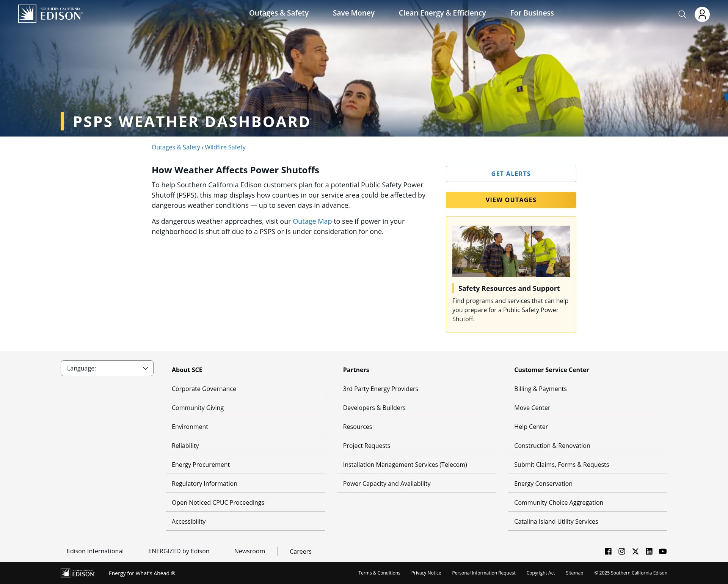Open the LinkedIn social icon
The width and height of the screenshot is (728, 584).
point(649,551)
